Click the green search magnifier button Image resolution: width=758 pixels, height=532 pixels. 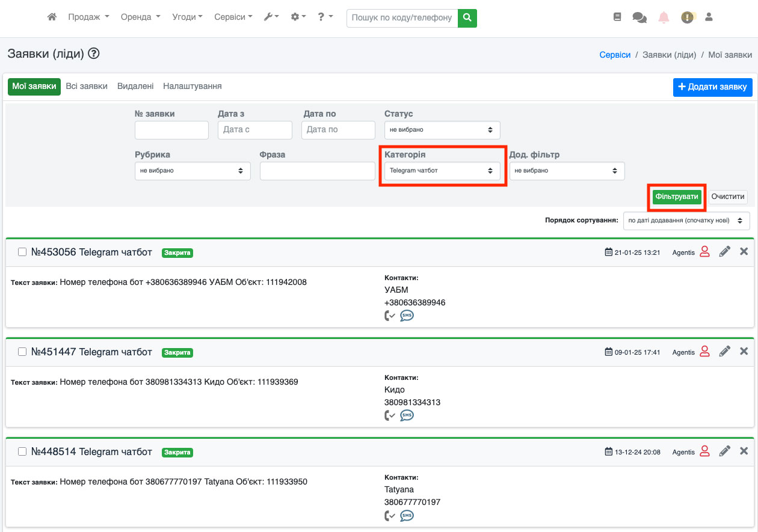(467, 18)
